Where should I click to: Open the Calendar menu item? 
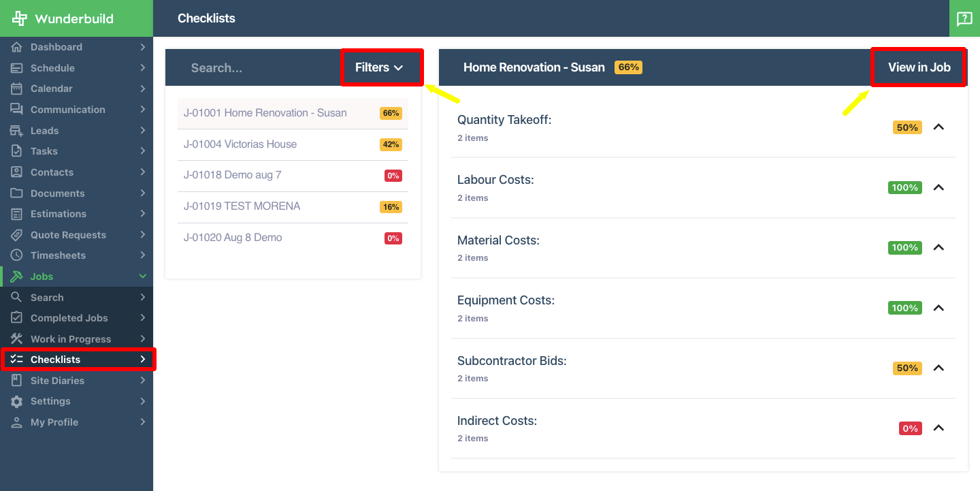(76, 89)
